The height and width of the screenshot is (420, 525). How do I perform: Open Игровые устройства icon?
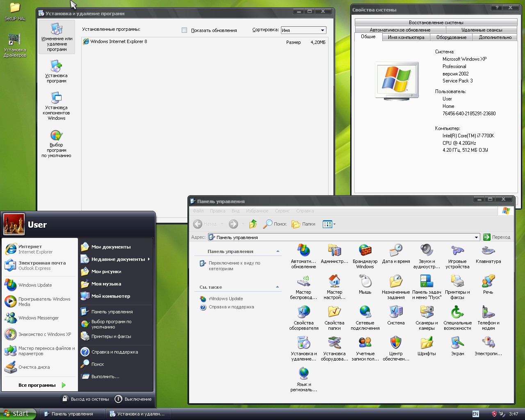(x=457, y=256)
